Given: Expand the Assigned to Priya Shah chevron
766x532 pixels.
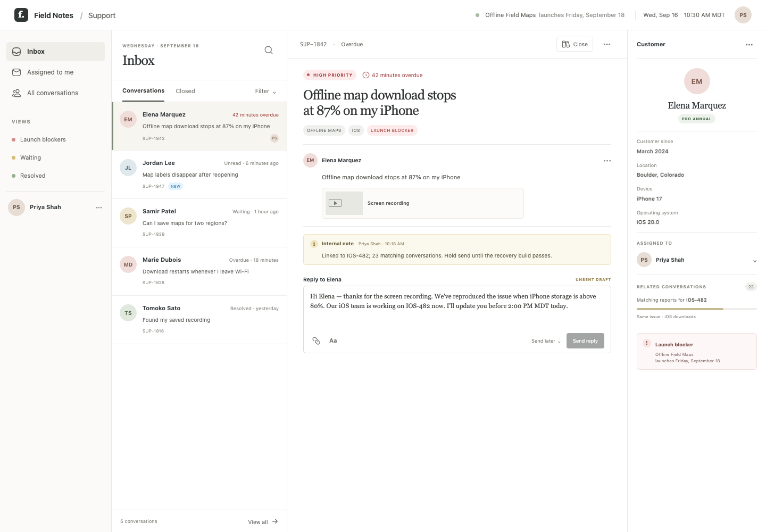Looking at the screenshot, I should (x=754, y=261).
